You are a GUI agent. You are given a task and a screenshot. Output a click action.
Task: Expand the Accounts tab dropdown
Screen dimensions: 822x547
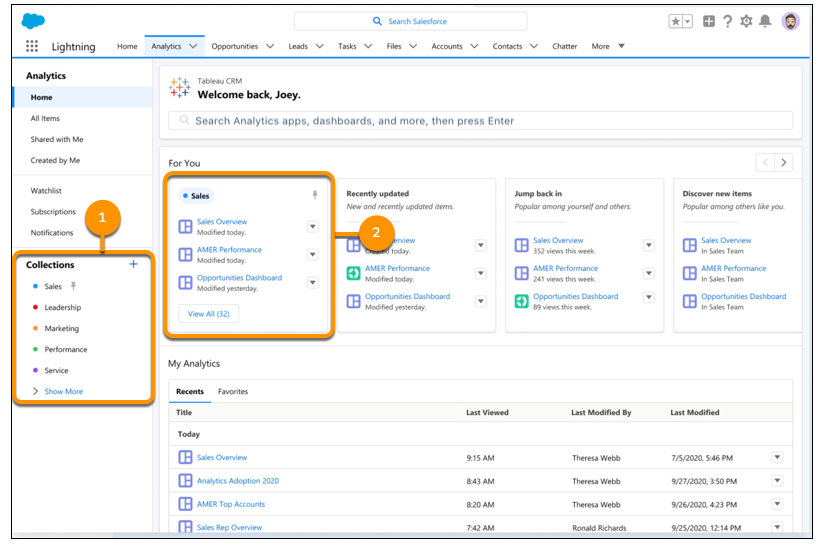[x=474, y=46]
